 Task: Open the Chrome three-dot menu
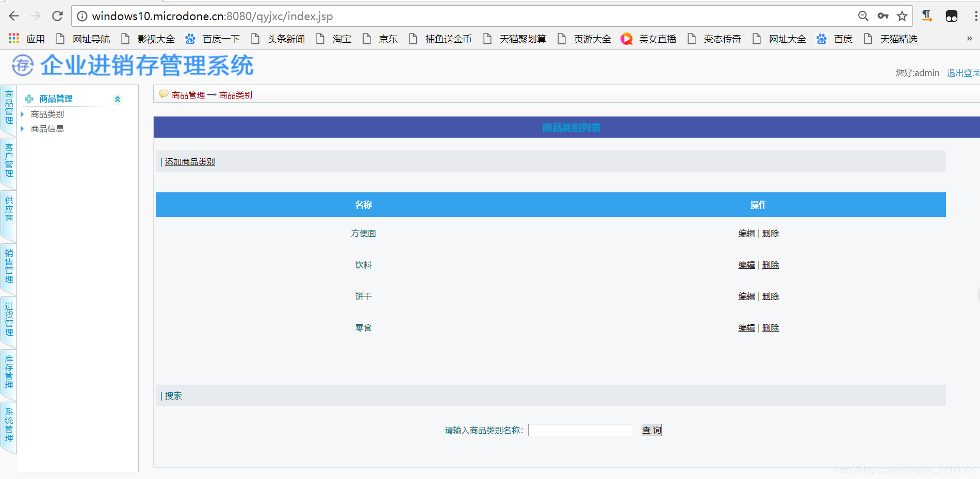[x=975, y=16]
